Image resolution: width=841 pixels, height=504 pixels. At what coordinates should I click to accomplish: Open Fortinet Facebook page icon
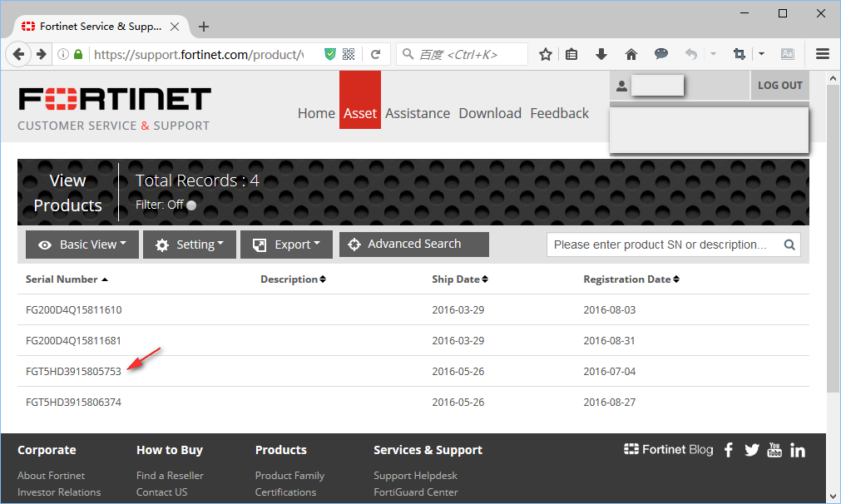tap(729, 450)
